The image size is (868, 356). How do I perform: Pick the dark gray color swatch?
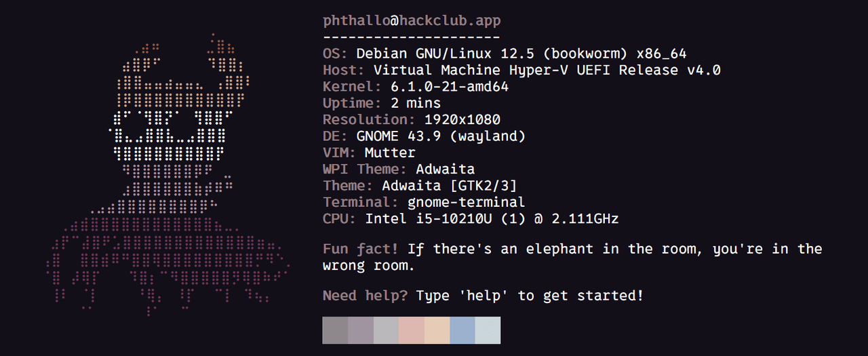point(335,330)
